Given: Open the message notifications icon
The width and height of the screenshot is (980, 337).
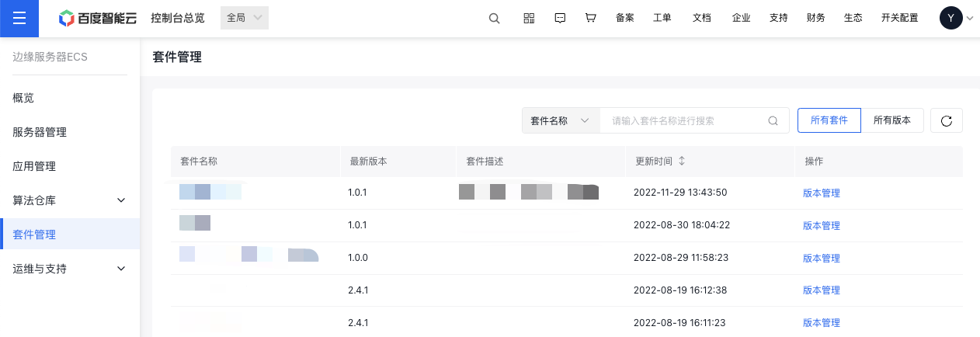Looking at the screenshot, I should point(560,19).
